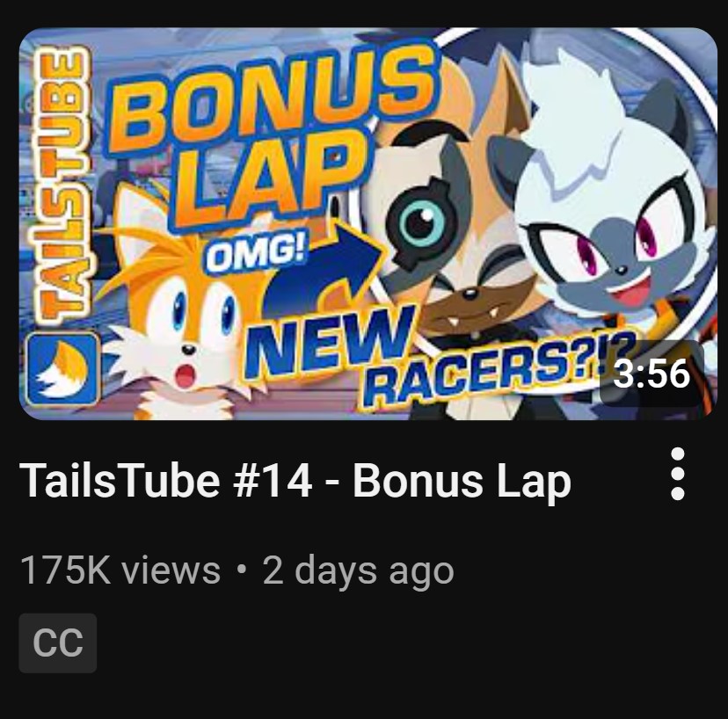
Task: Click the blue arrow graphic in thumbnail
Action: pyautogui.click(x=325, y=269)
